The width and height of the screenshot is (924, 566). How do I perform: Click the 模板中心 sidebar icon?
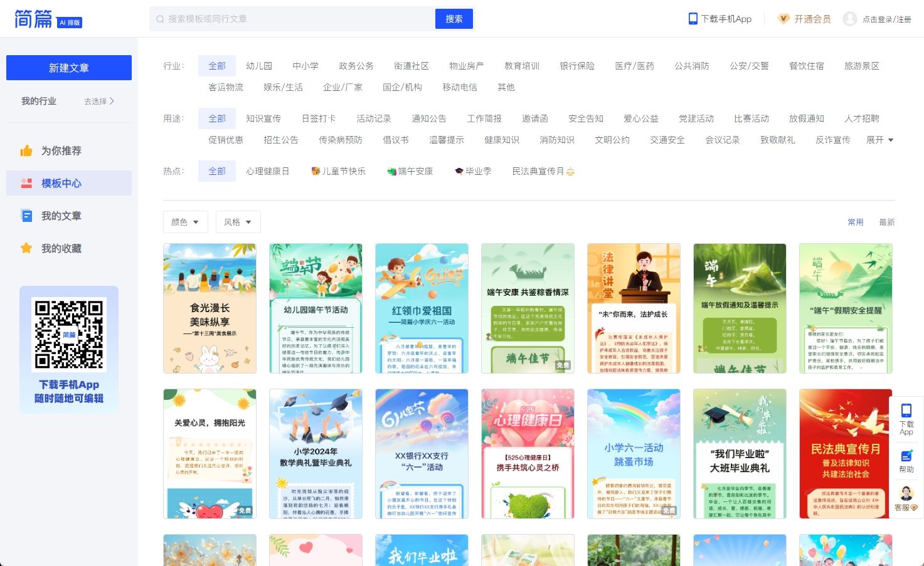point(26,184)
